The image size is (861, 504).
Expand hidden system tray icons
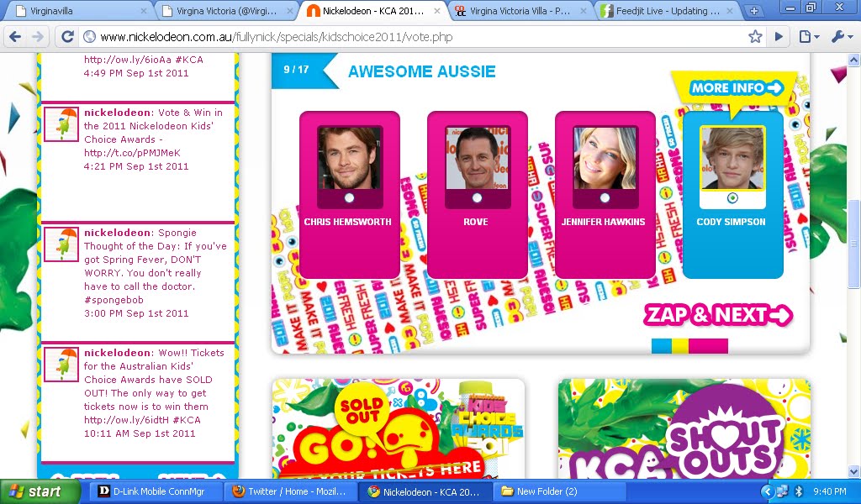768,491
